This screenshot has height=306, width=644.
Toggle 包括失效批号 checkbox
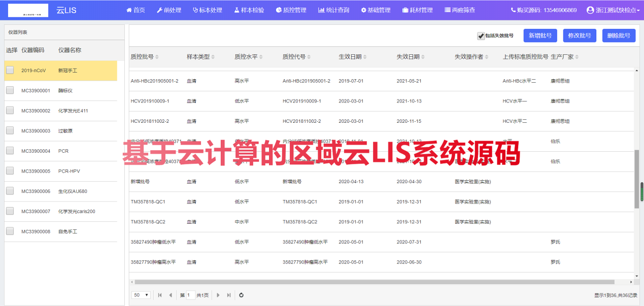[x=481, y=36]
